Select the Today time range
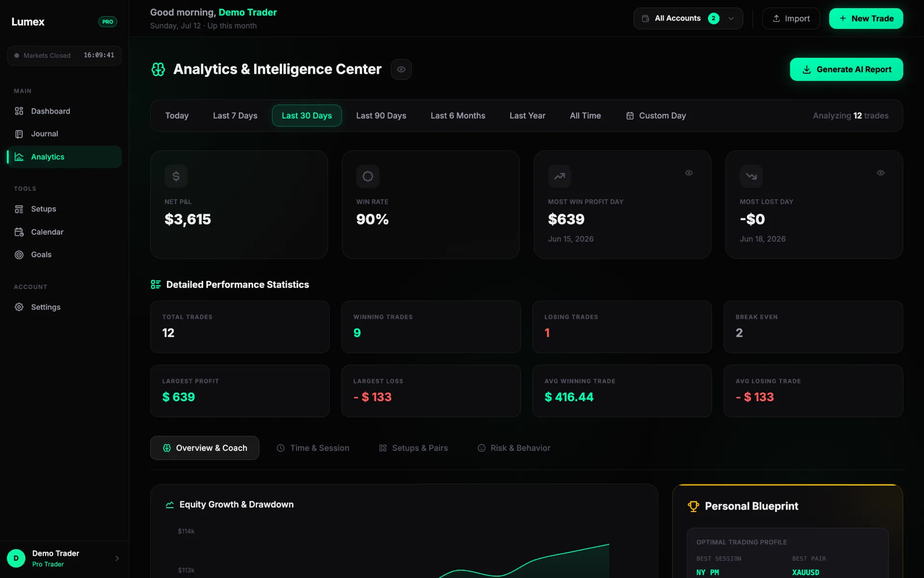This screenshot has height=578, width=924. click(x=177, y=116)
